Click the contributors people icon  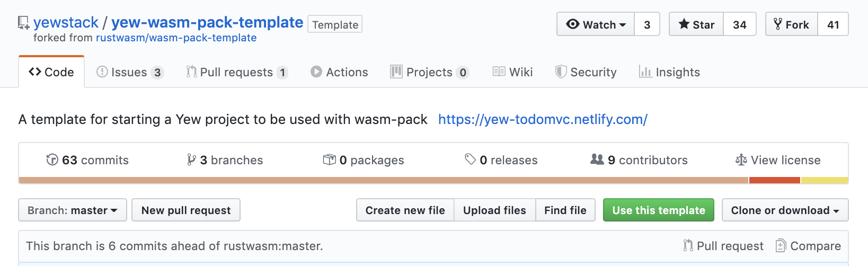click(x=597, y=159)
